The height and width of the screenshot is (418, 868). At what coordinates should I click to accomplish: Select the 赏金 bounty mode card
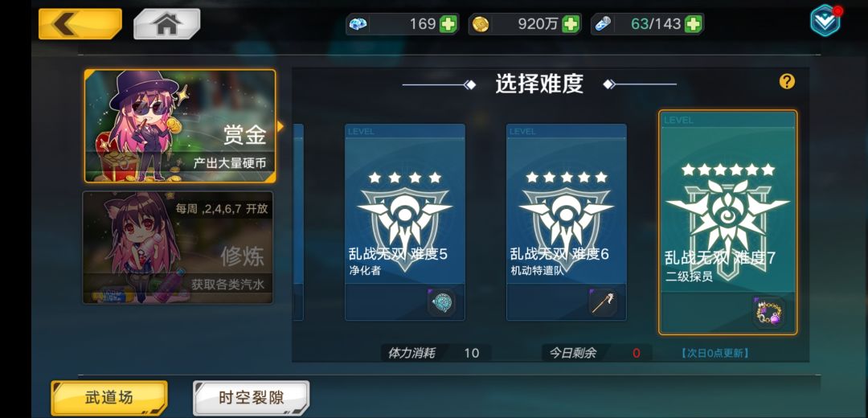coord(180,126)
